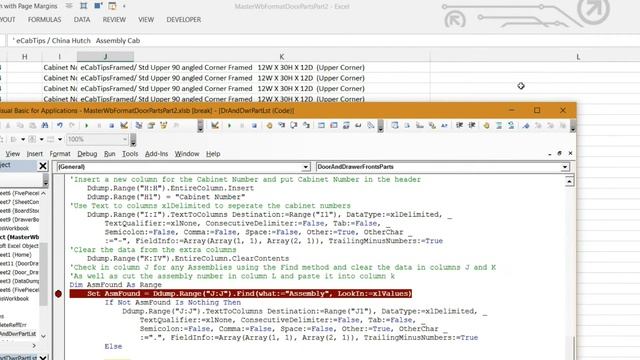Screen dimensions: 640x360
Task: Click project tree scroll down arrow
Action: (x=43, y=336)
